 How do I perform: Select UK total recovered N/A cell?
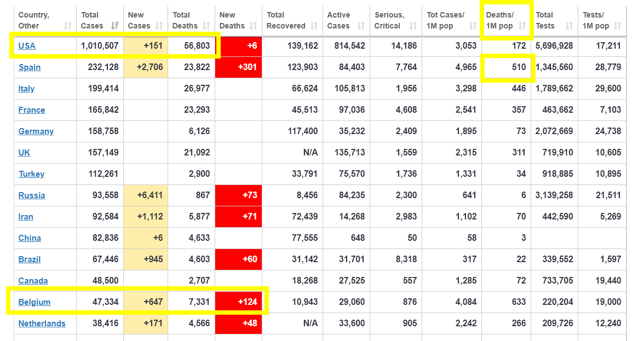310,152
